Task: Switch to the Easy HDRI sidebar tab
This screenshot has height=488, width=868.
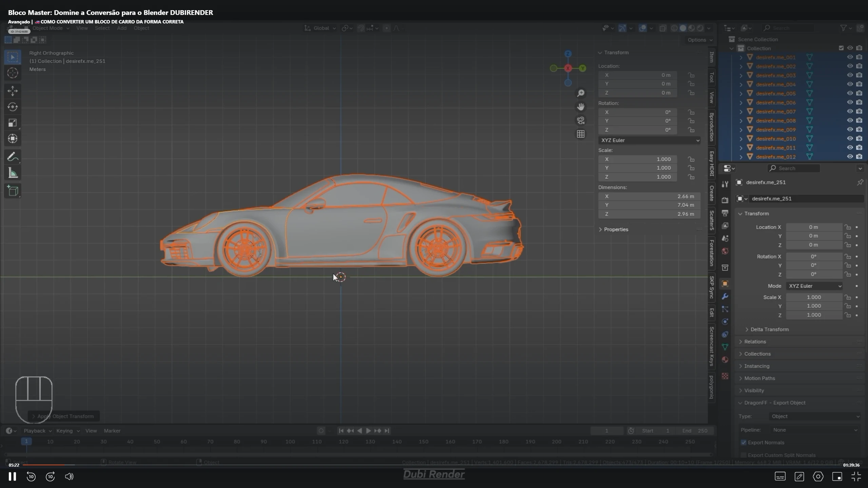Action: tap(711, 164)
